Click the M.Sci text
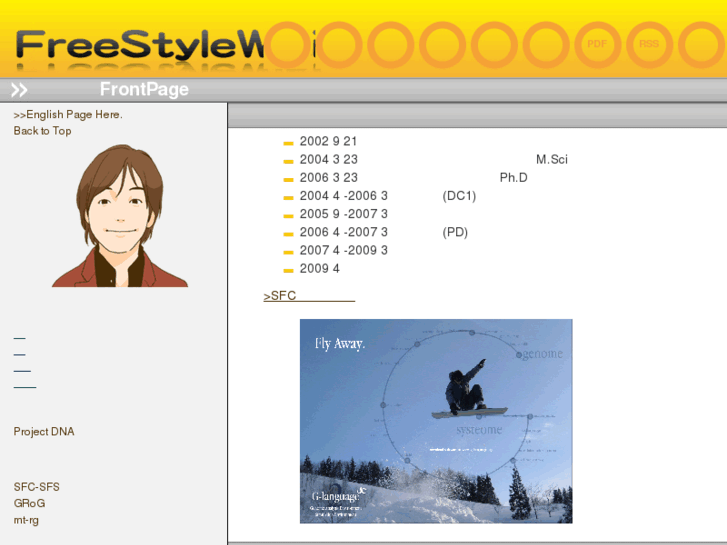The width and height of the screenshot is (727, 545). pyautogui.click(x=552, y=159)
